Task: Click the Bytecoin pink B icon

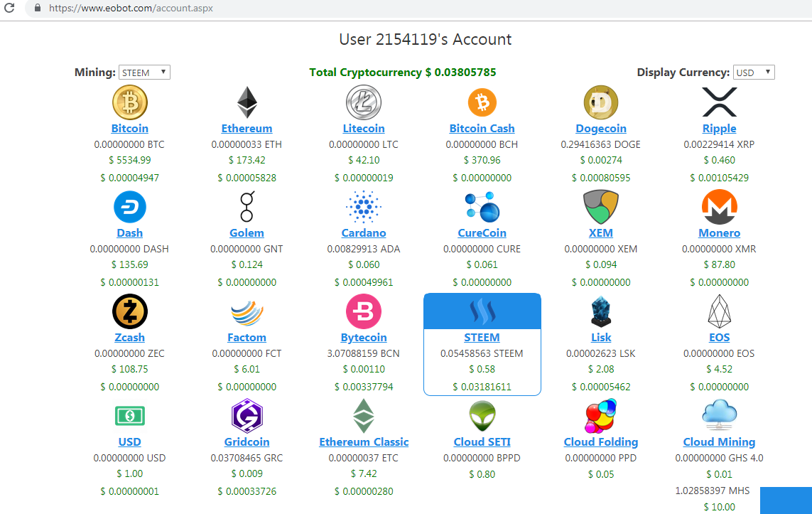Action: tap(364, 311)
